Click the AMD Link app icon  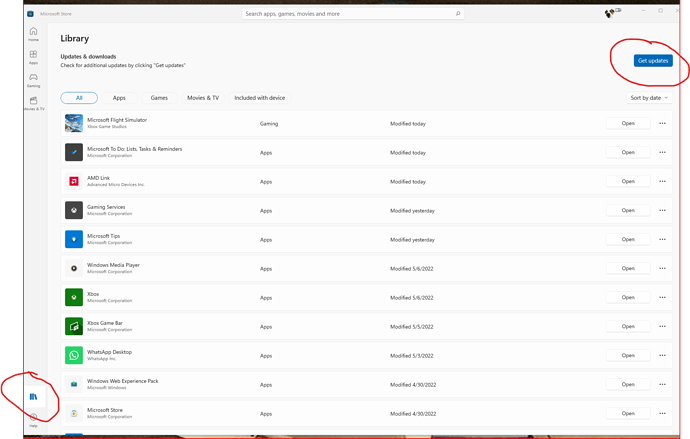pos(74,181)
